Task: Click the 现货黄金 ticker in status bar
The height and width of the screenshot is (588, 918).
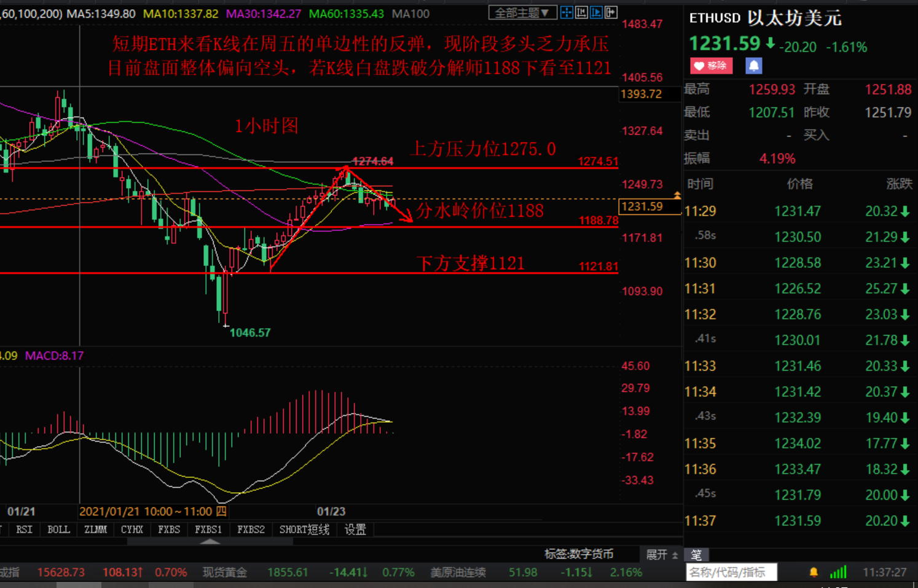Action: (225, 573)
